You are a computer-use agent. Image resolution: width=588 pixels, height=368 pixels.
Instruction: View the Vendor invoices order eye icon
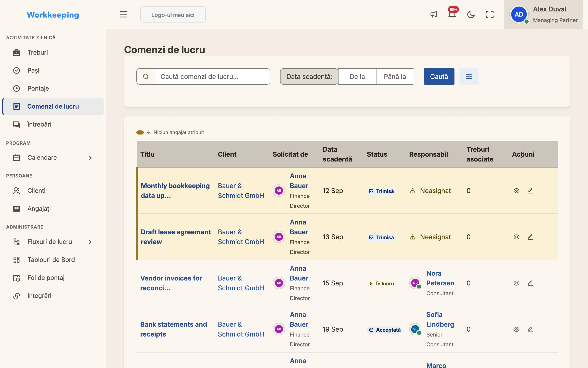click(516, 283)
